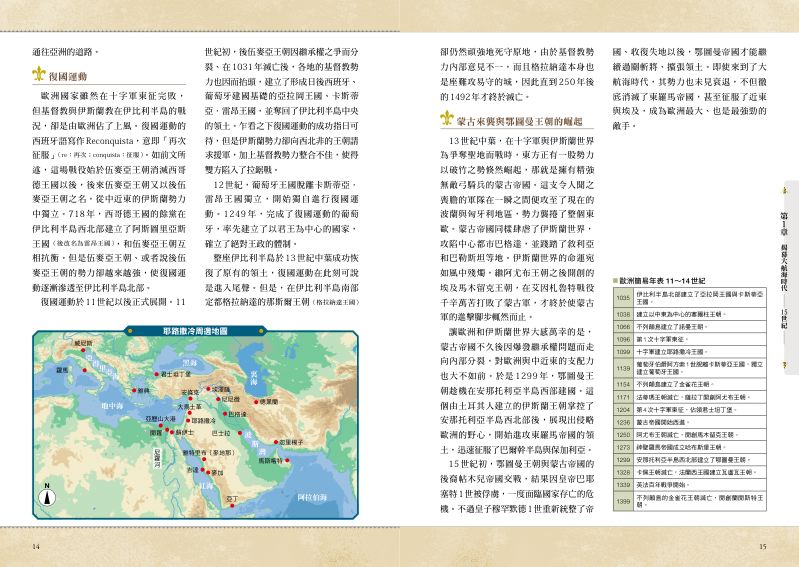Select the 耶路撒冷周邊地圖 map title banner

click(196, 331)
